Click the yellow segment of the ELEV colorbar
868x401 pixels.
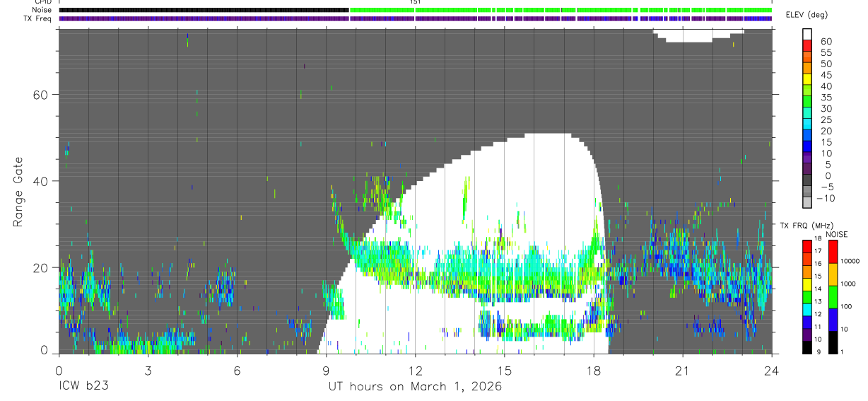(807, 79)
